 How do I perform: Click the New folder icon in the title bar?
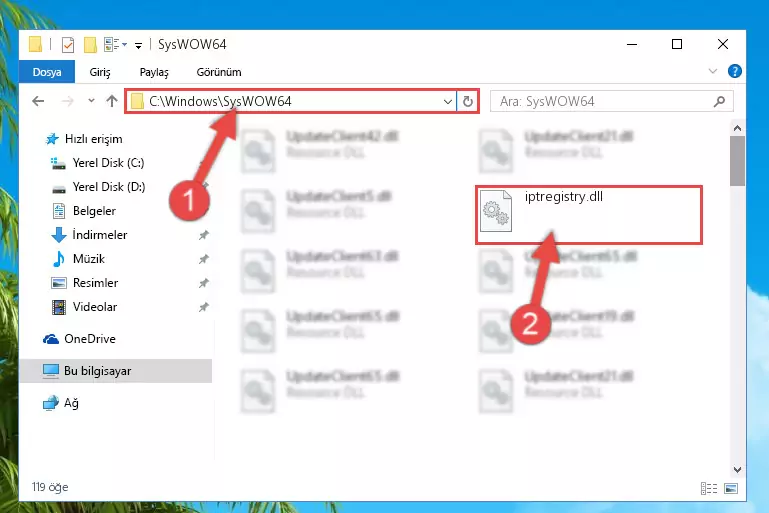(x=90, y=45)
